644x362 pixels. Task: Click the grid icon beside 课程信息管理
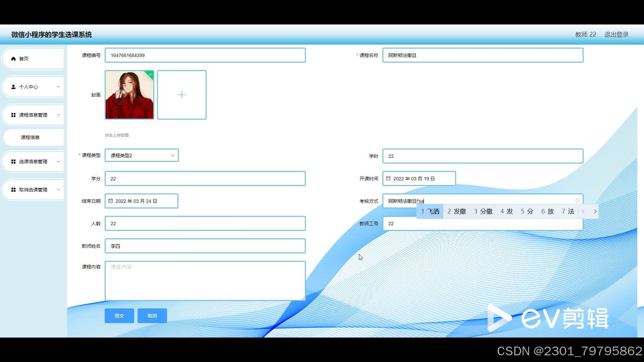point(13,115)
